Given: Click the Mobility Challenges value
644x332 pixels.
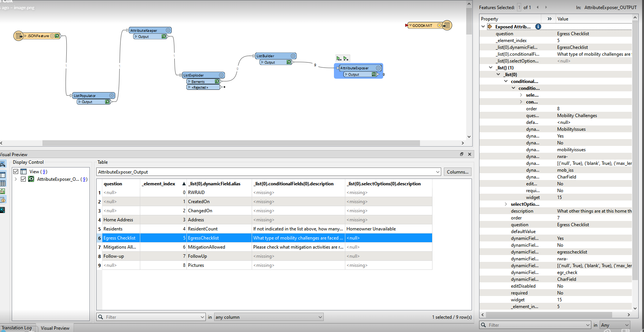Looking at the screenshot, I should tap(577, 116).
